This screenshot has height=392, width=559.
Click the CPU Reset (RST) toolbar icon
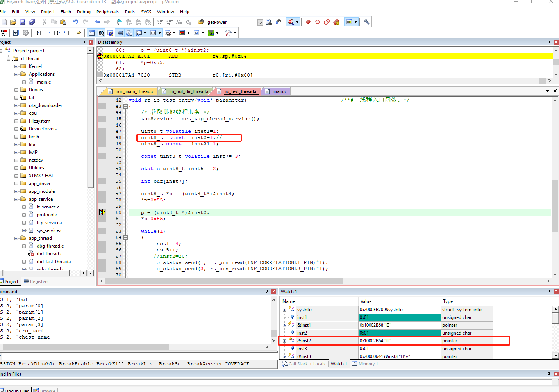click(4, 33)
